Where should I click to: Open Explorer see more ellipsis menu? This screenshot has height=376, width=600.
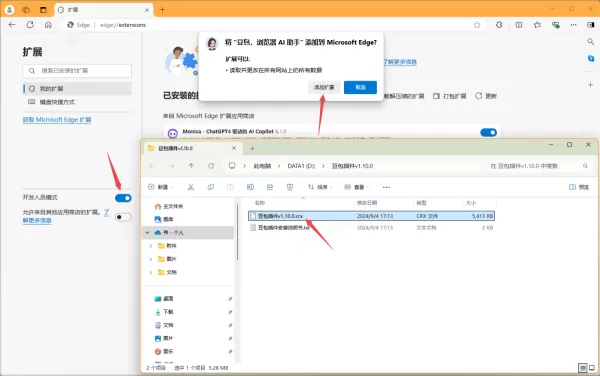coord(386,187)
